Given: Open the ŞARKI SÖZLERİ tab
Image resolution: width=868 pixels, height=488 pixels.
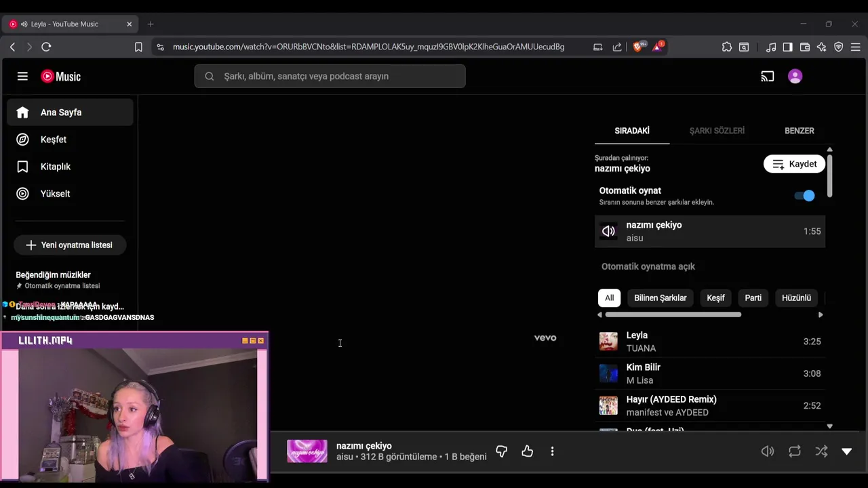Looking at the screenshot, I should [717, 131].
